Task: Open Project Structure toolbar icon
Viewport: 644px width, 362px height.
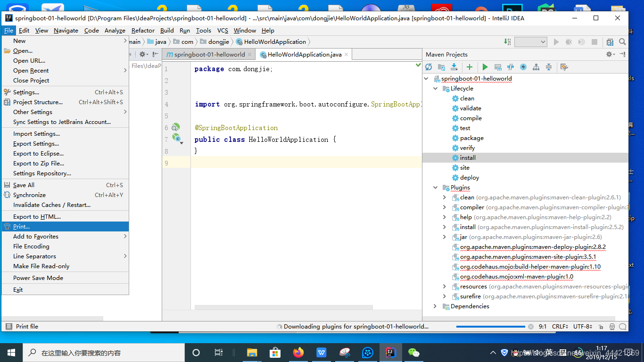Action: (x=610, y=42)
